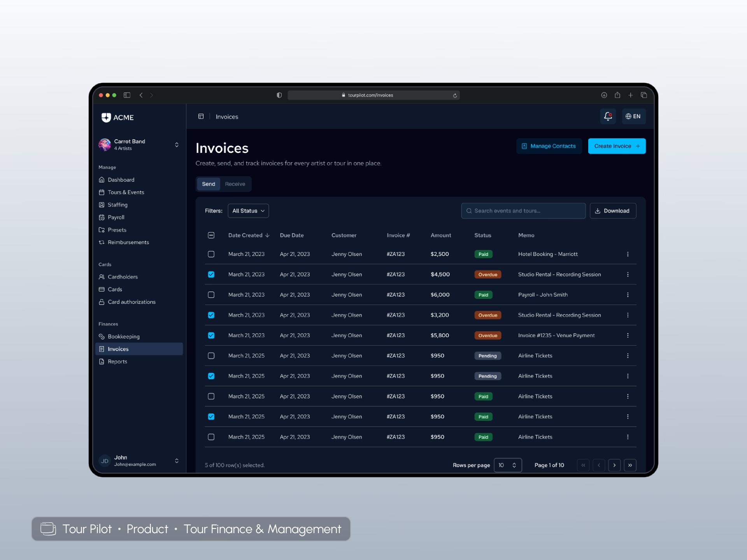Open the row actions menu for Payroll - John Smith
This screenshot has height=560, width=747.
tap(628, 295)
